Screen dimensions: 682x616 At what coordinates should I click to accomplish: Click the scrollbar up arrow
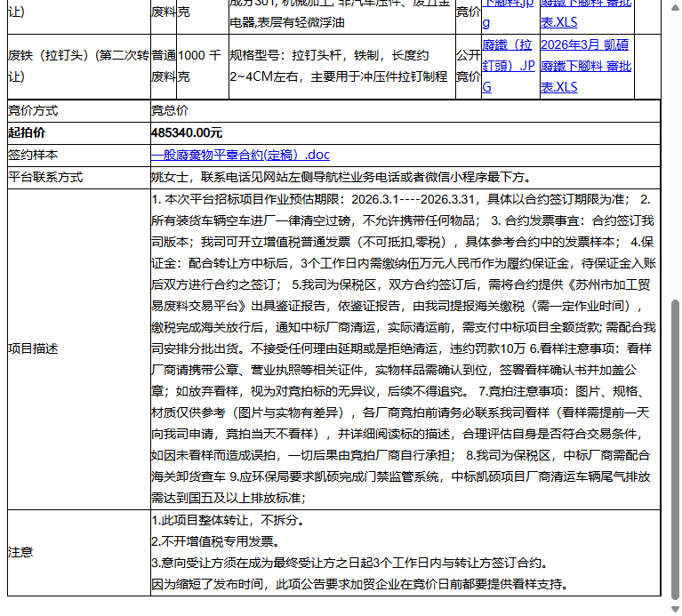point(675,8)
